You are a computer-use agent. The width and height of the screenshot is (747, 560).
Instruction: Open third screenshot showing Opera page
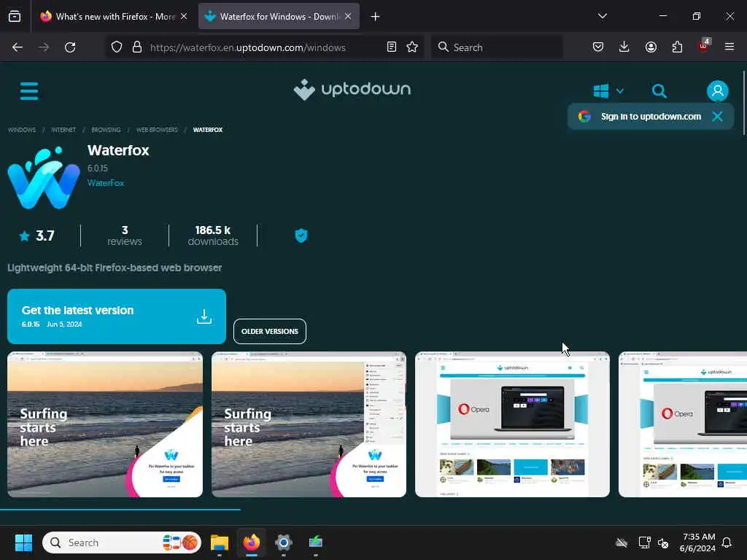pos(512,424)
